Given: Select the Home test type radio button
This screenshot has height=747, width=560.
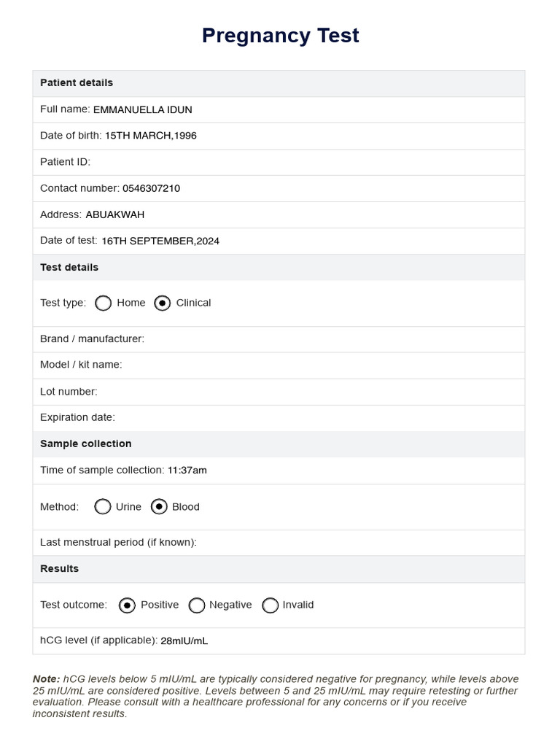Looking at the screenshot, I should 103,303.
